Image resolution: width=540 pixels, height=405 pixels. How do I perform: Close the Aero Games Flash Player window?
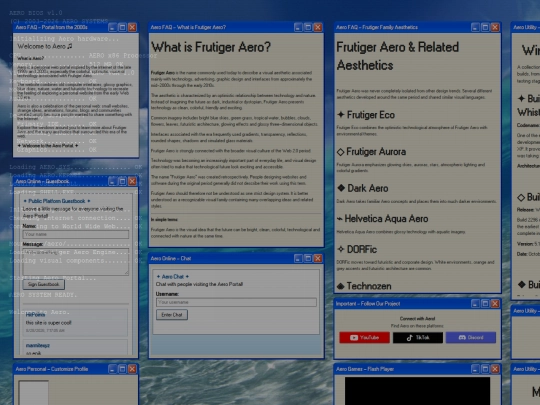495,369
